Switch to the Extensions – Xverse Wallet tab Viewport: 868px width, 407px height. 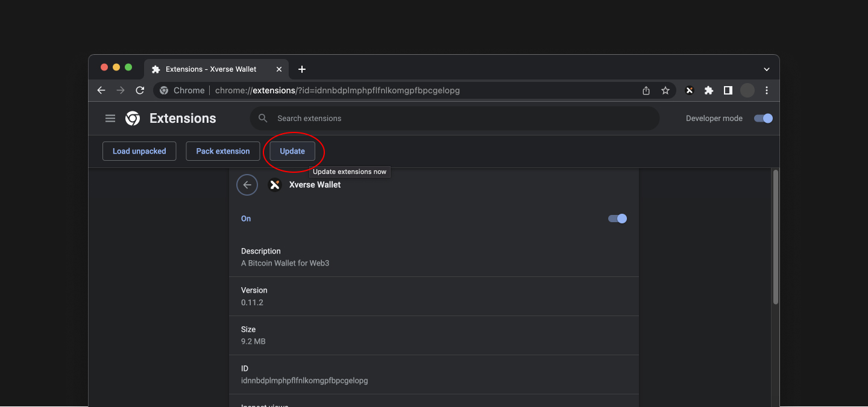pos(211,69)
